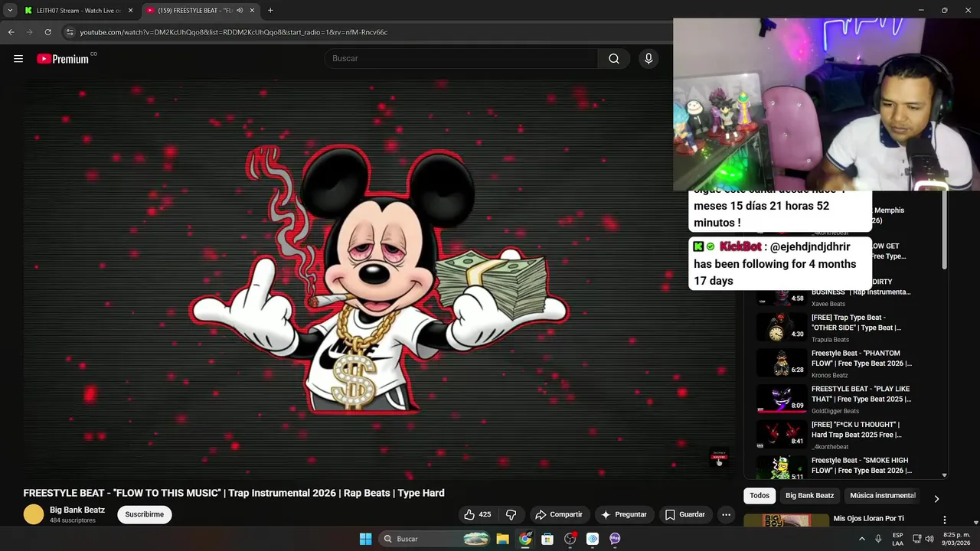Open a new browser tab
Viewport: 980px width, 551px height.
270,11
